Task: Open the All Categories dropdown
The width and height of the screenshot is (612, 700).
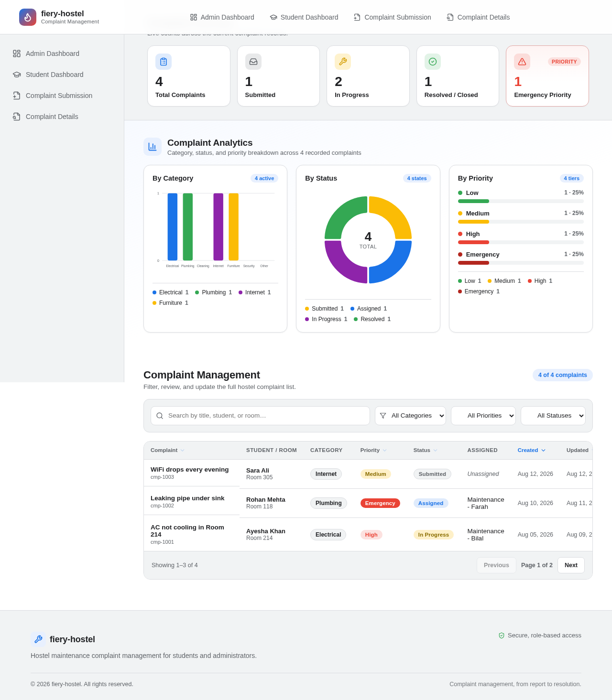Action: pyautogui.click(x=410, y=416)
